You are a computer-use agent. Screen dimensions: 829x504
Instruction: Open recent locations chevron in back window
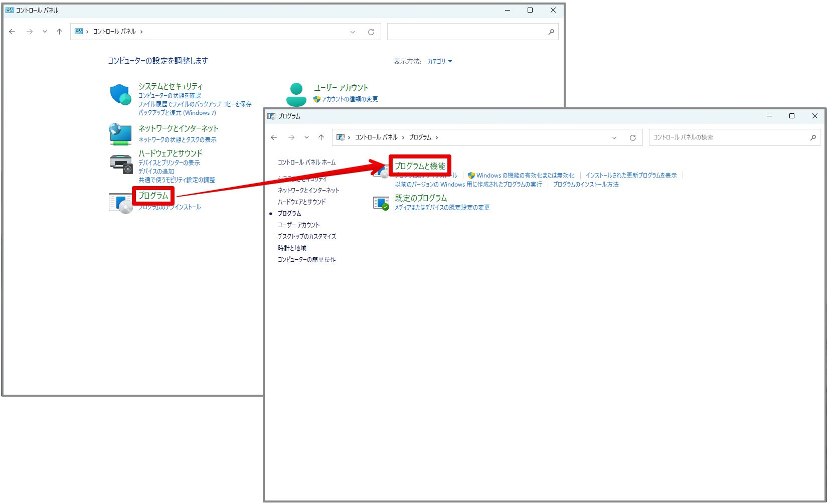tap(45, 32)
